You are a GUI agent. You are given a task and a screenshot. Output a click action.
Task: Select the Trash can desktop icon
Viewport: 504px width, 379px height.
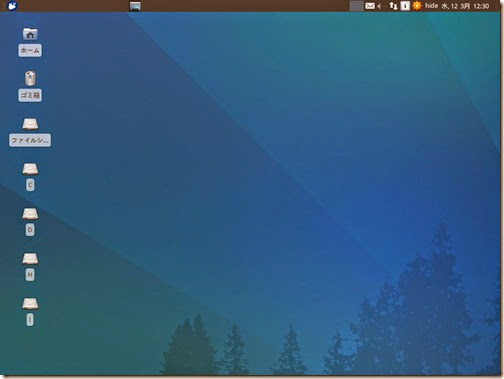(x=30, y=78)
